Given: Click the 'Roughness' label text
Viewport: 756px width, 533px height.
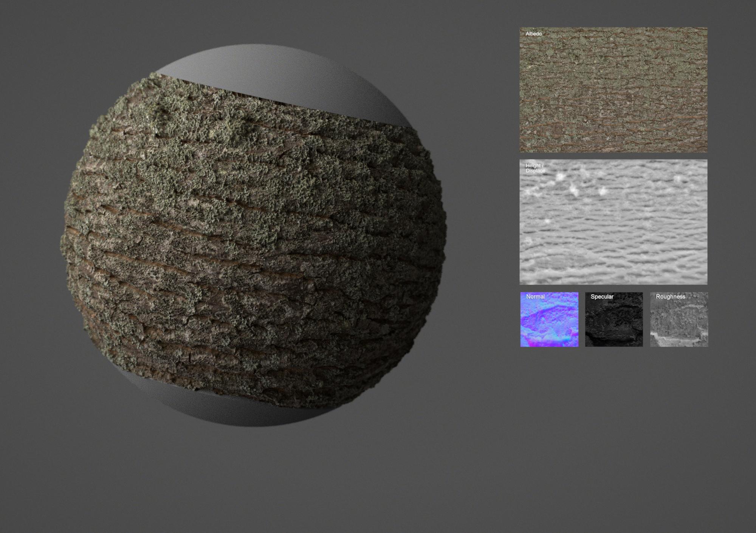Looking at the screenshot, I should (671, 297).
